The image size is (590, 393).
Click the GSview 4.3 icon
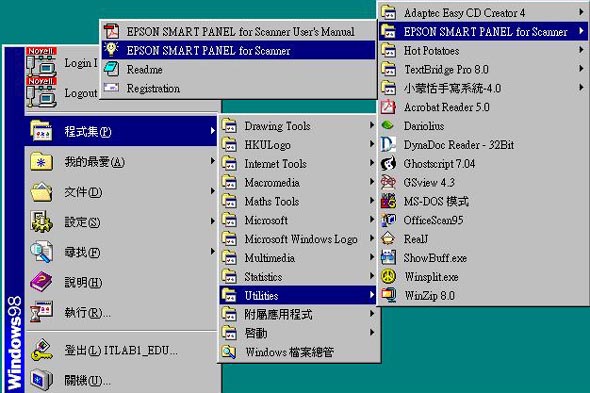coord(388,182)
